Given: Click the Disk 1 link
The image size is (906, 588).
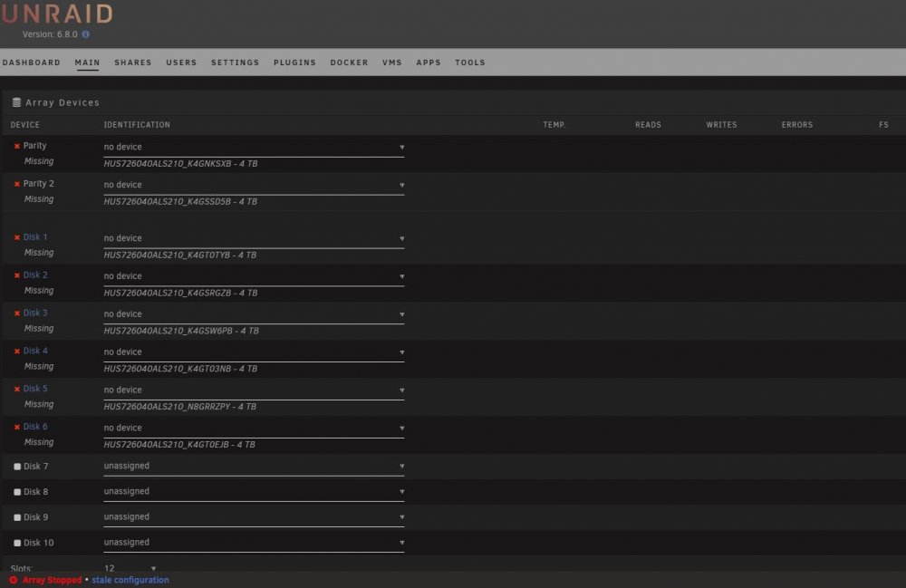Looking at the screenshot, I should 35,237.
